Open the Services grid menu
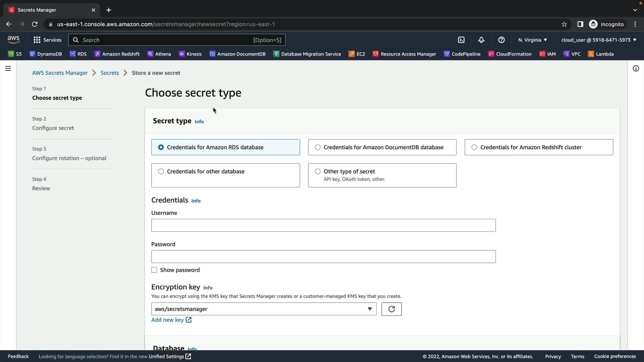 (47, 40)
